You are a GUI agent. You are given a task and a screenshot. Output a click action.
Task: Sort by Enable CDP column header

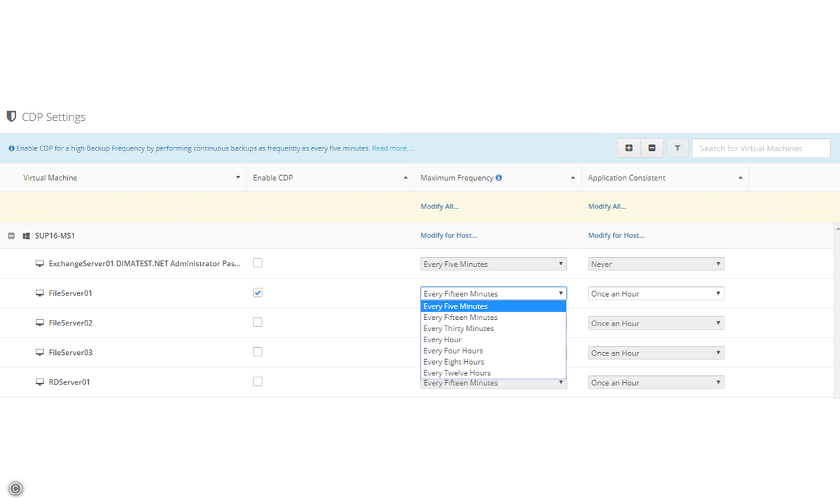click(x=273, y=178)
